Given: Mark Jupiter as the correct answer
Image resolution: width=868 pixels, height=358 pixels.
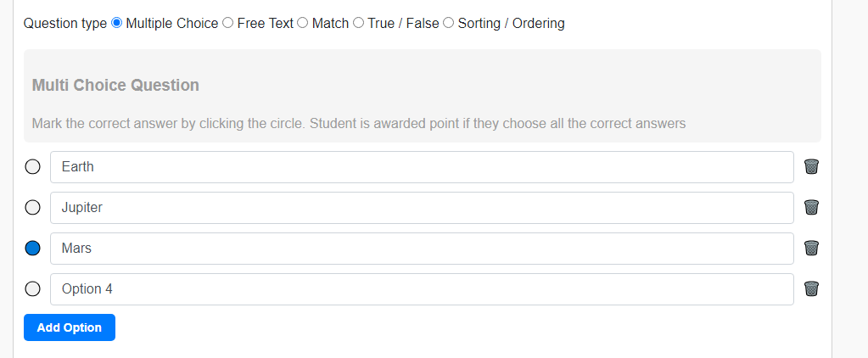Looking at the screenshot, I should 33,208.
